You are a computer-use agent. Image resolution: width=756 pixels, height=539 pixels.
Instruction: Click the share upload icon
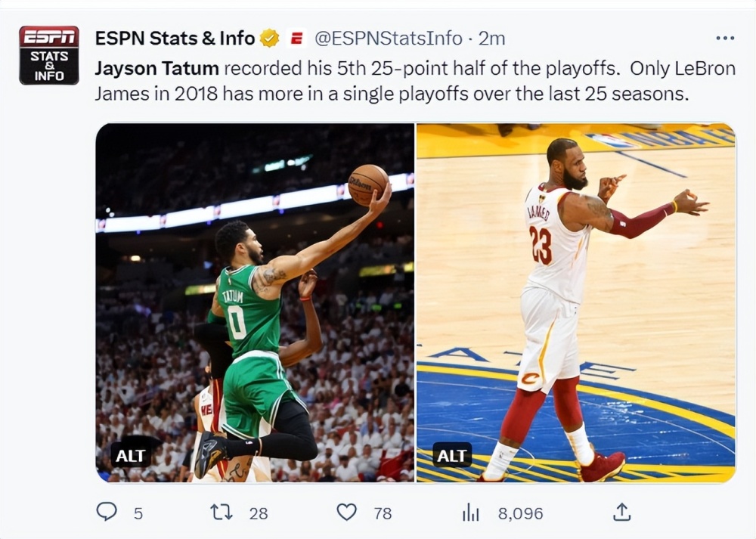coord(621,513)
